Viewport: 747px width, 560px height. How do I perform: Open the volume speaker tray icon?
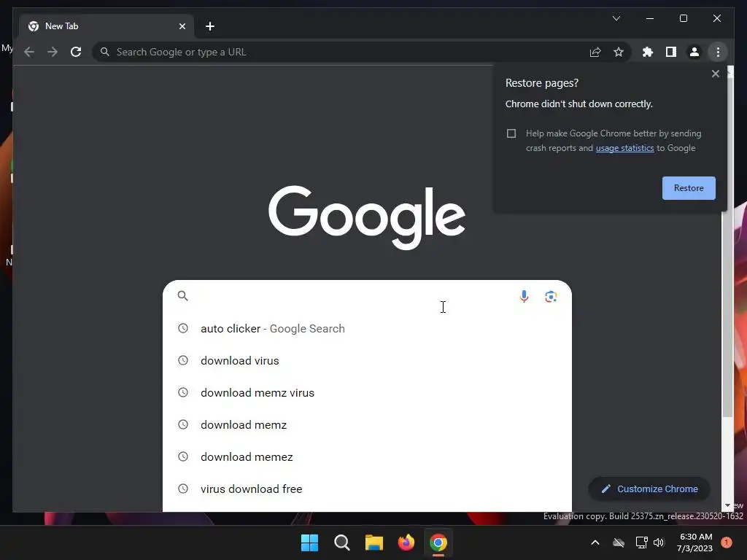pyautogui.click(x=659, y=542)
